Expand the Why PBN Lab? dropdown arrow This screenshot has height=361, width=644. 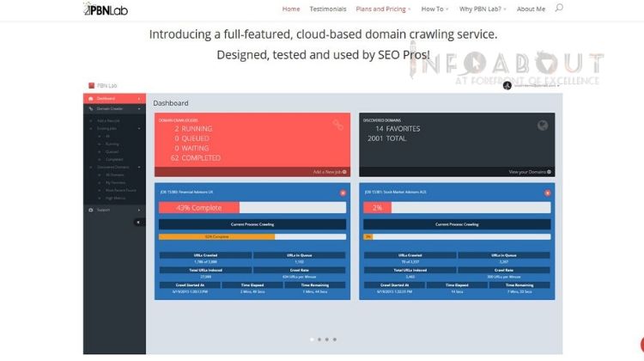[505, 9]
